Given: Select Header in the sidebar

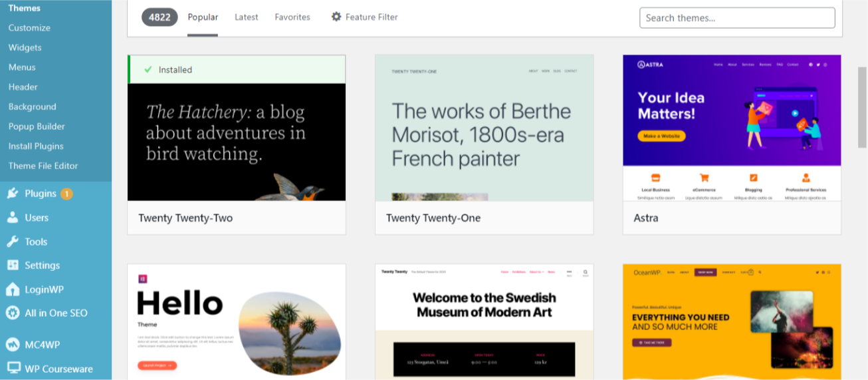Looking at the screenshot, I should click(23, 87).
